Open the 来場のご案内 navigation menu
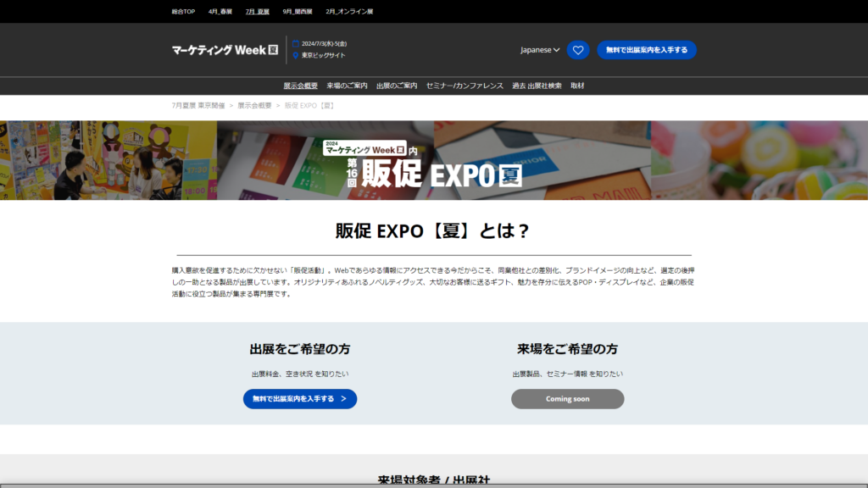The width and height of the screenshot is (868, 488). [x=347, y=86]
